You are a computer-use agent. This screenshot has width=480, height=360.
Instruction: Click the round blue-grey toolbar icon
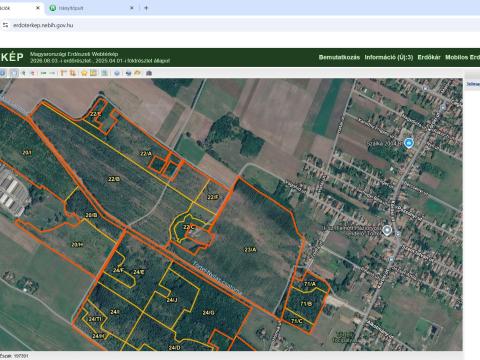(x=117, y=73)
